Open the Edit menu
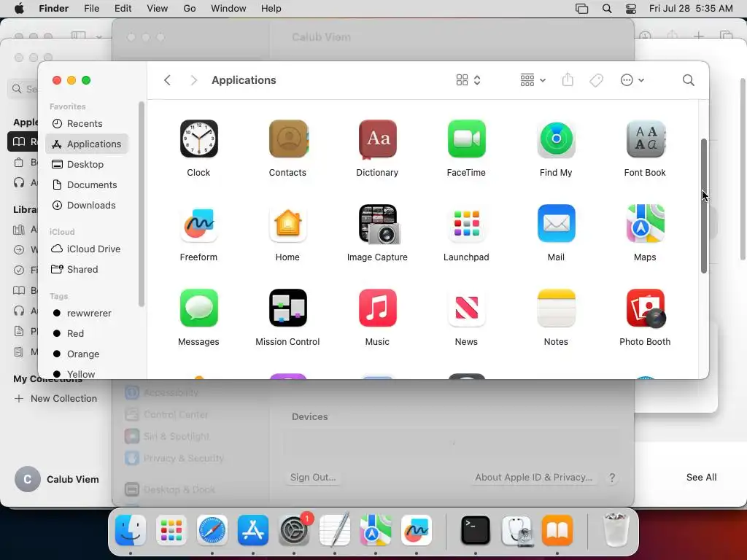The height and width of the screenshot is (560, 747). tap(123, 9)
